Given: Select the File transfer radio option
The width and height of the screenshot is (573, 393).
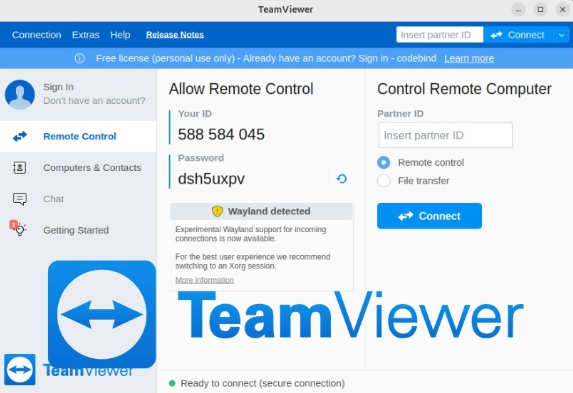Looking at the screenshot, I should pos(384,181).
